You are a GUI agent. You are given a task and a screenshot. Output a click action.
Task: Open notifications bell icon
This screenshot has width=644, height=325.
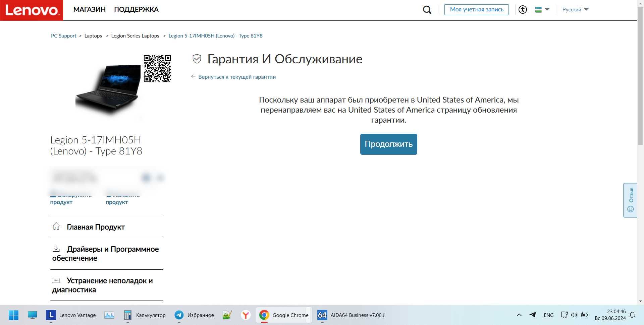pyautogui.click(x=632, y=315)
